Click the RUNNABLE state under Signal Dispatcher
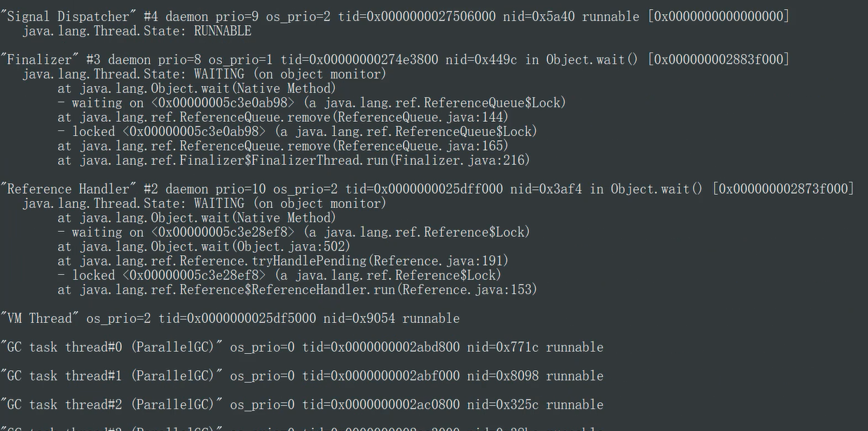Viewport: 868px width, 431px height. [x=222, y=31]
